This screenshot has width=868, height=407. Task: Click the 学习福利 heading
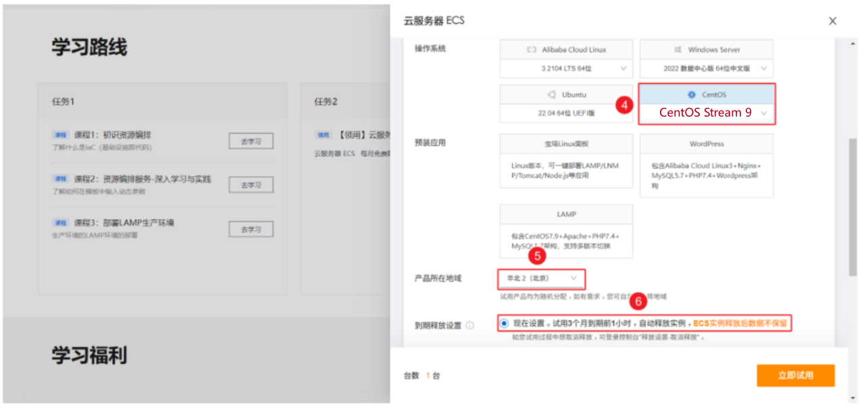click(x=89, y=356)
